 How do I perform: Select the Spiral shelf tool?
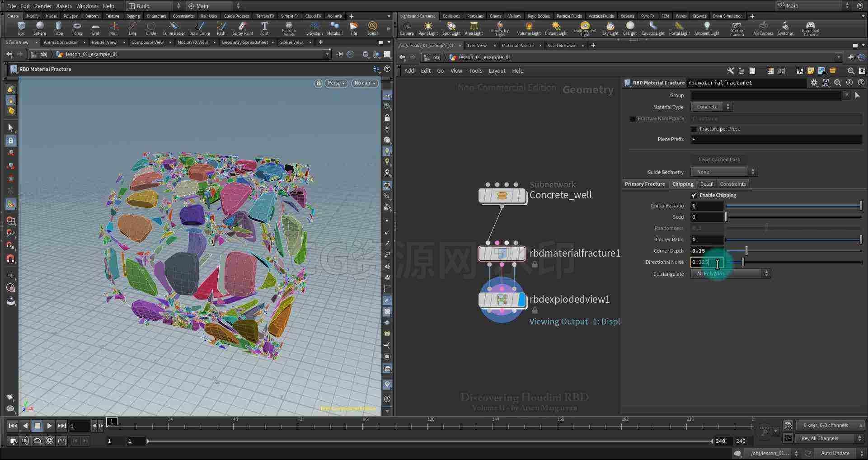point(372,28)
